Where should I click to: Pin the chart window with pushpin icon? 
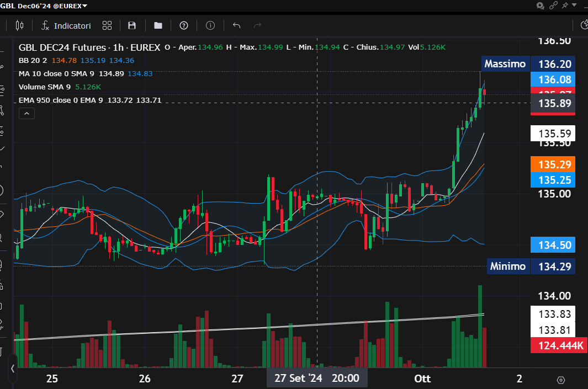point(564,6)
